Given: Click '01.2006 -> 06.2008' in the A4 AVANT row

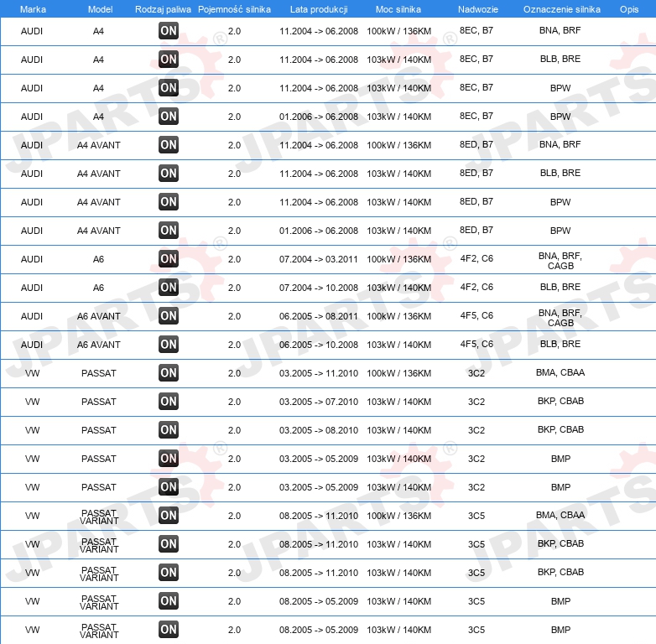Looking at the screenshot, I should pyautogui.click(x=319, y=231).
